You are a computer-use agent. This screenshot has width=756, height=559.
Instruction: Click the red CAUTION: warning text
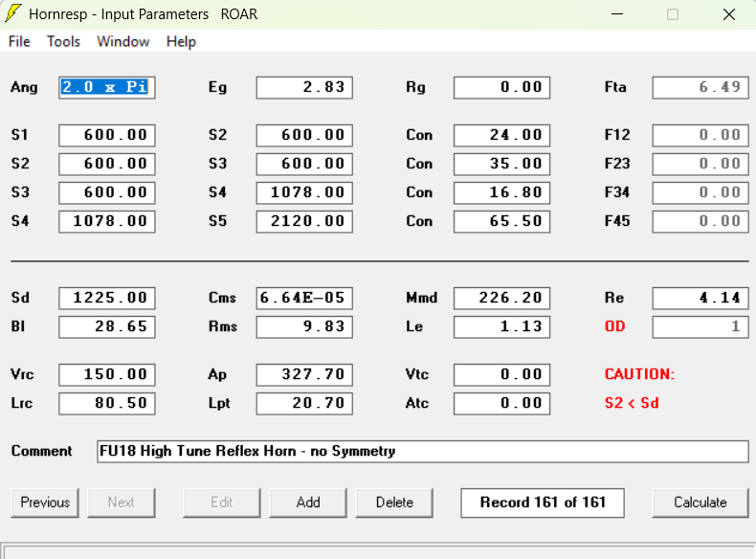point(639,374)
